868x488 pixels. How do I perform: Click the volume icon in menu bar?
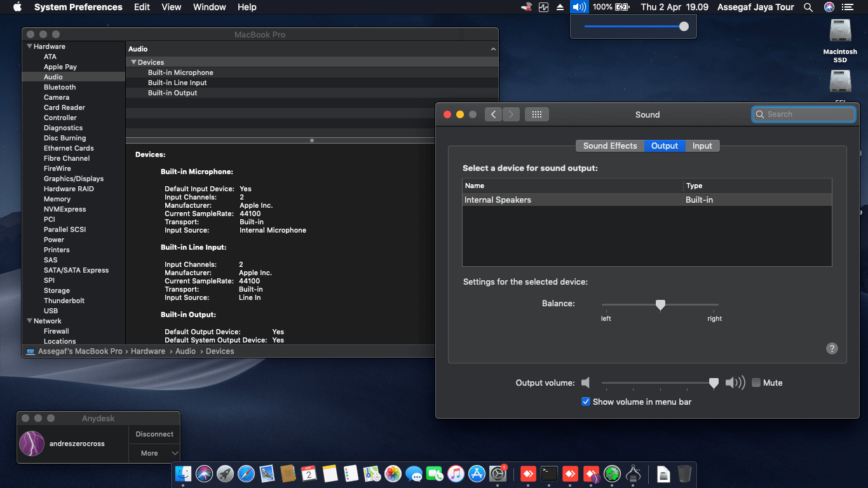click(x=578, y=7)
